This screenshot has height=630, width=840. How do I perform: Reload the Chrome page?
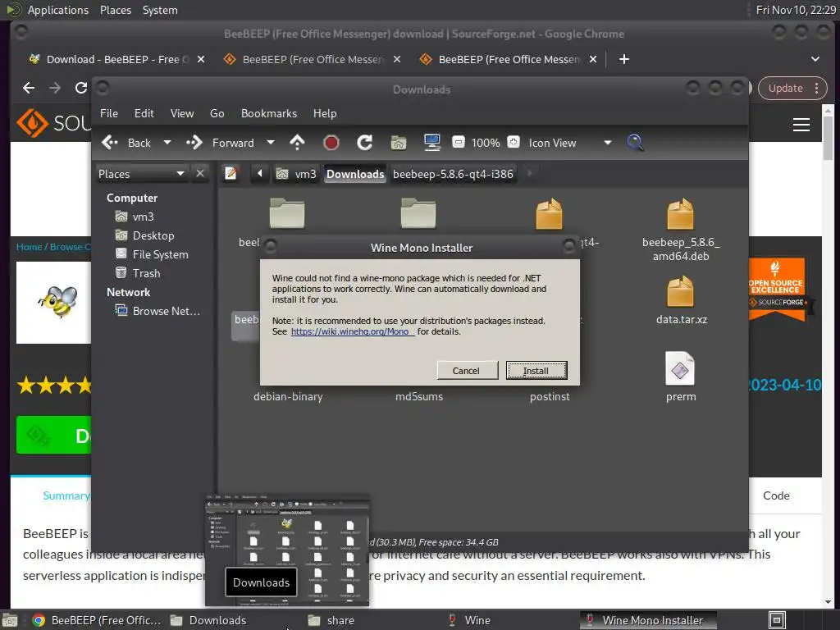point(81,88)
